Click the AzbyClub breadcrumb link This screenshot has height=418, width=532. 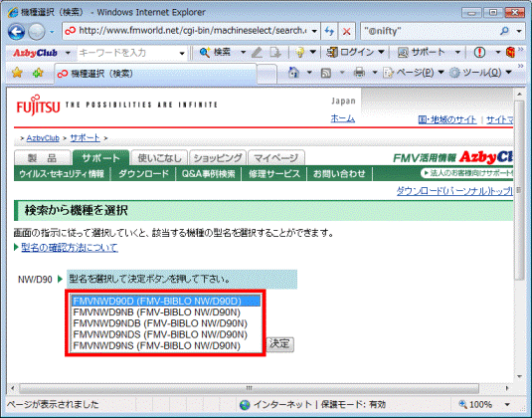click(43, 138)
